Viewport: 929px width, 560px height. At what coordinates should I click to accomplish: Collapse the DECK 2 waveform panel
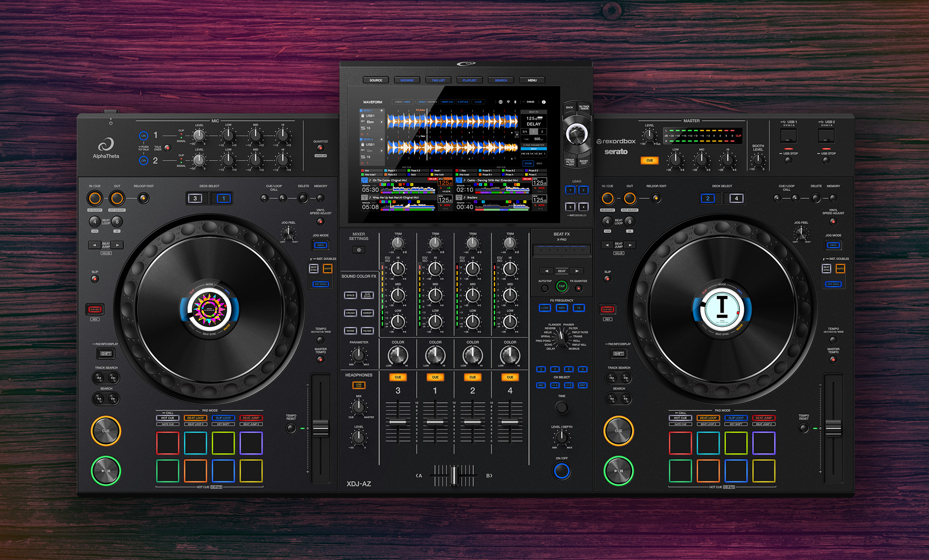tap(381, 139)
